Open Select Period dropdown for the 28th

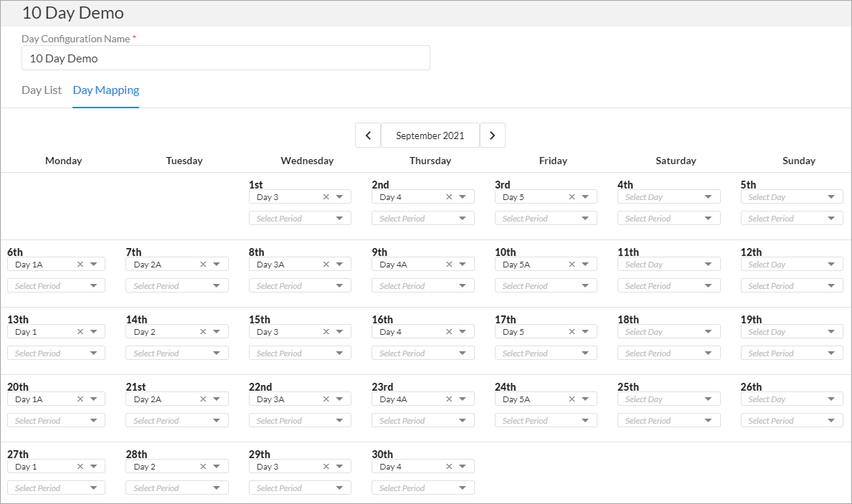(x=177, y=488)
